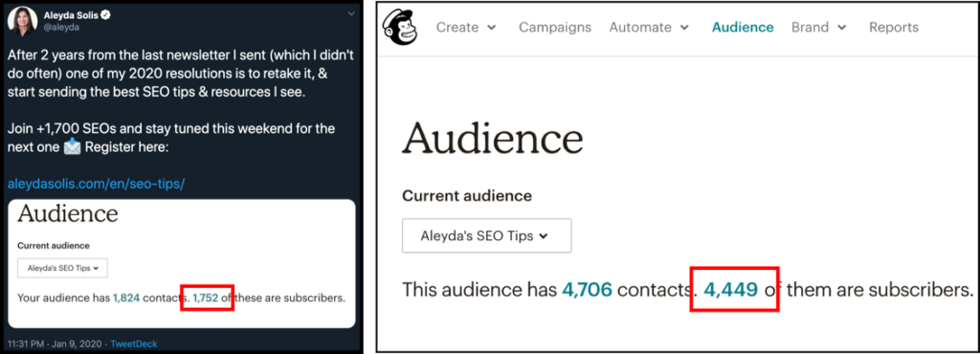Click the verified badge next to Aleyda Solis
The height and width of the screenshot is (354, 980).
coord(106,15)
